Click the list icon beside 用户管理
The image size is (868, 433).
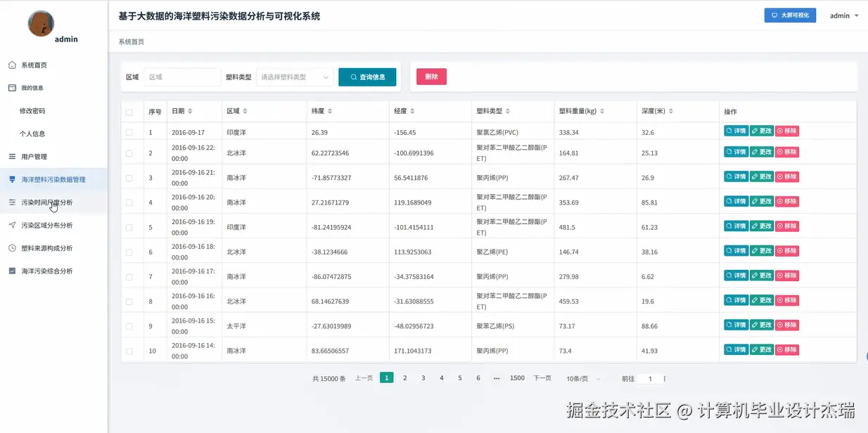coord(12,157)
